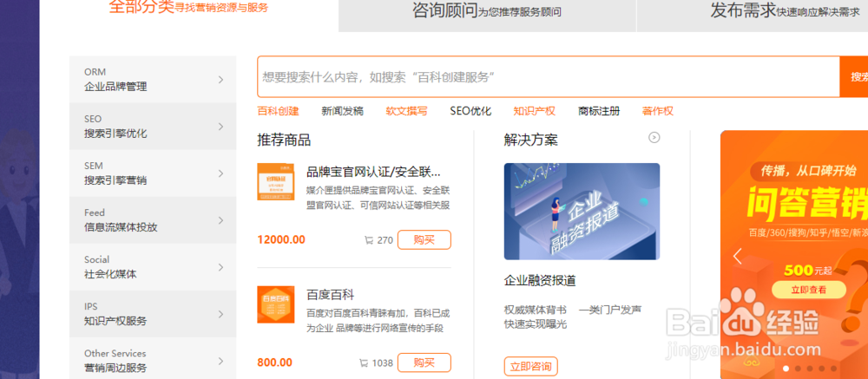The width and height of the screenshot is (868, 379).
Task: Click the 12000.00 price text
Action: tap(281, 240)
